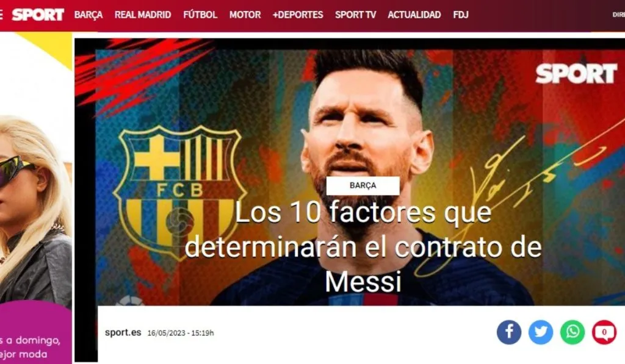
Task: Select the MOTOR nav item
Action: (x=245, y=15)
